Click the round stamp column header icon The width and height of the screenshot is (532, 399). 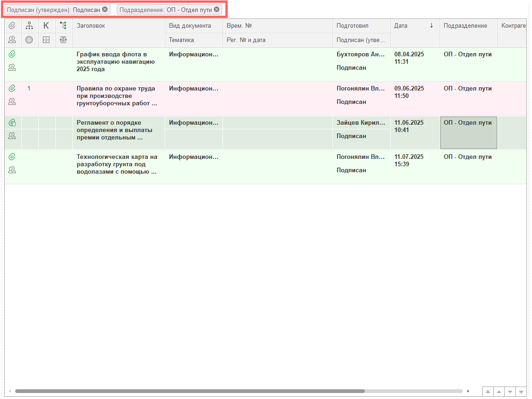[x=30, y=40]
